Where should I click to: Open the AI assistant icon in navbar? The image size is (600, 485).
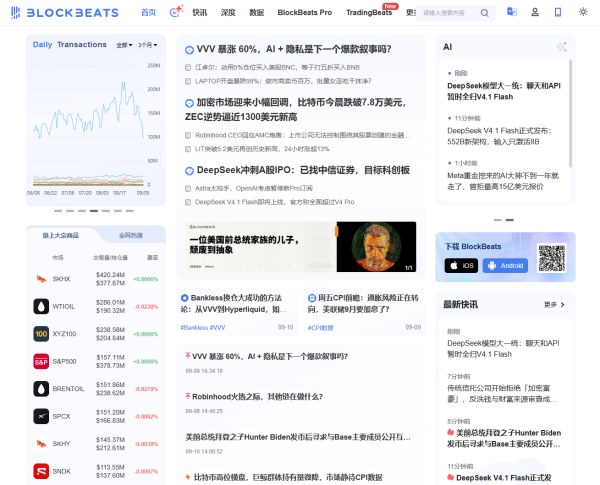[x=176, y=11]
